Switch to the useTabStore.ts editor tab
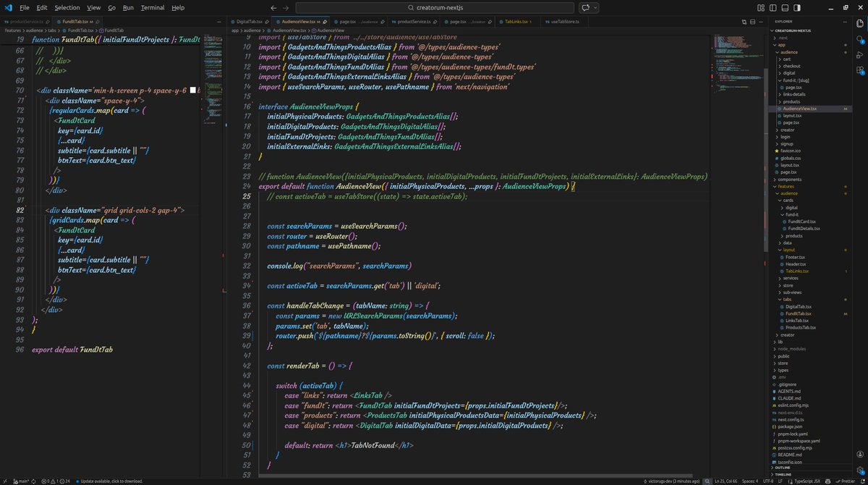This screenshot has width=868, height=485. coord(565,22)
